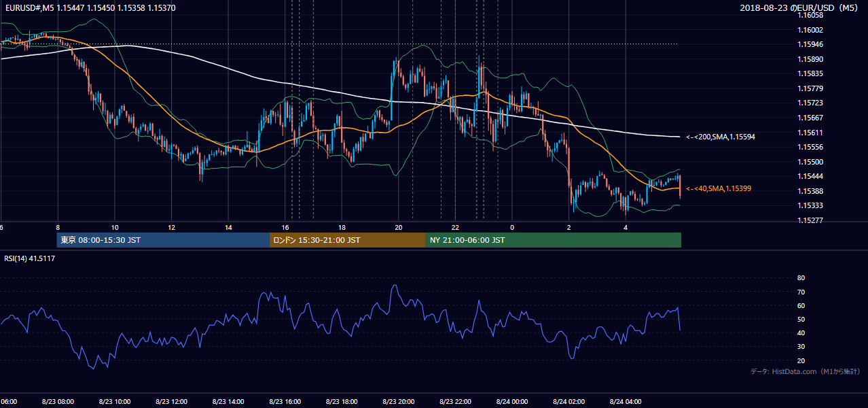Click price axis label 1.15388
This screenshot has width=868, height=408.
pos(811,191)
